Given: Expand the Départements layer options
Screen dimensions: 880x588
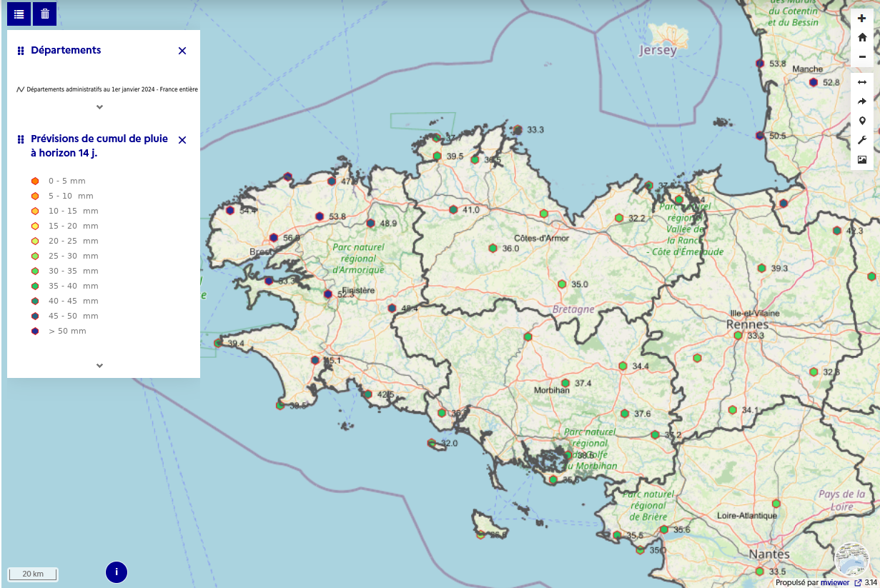Looking at the screenshot, I should 100,107.
